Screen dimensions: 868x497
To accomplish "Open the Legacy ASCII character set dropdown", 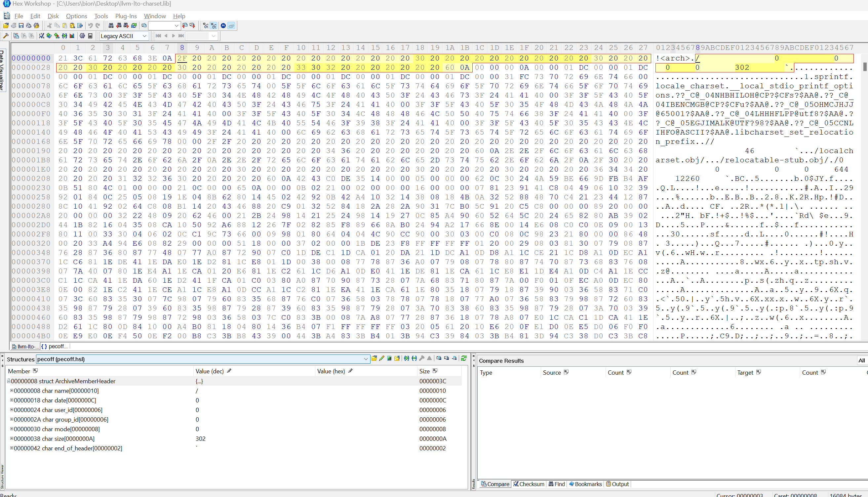I will click(x=144, y=36).
